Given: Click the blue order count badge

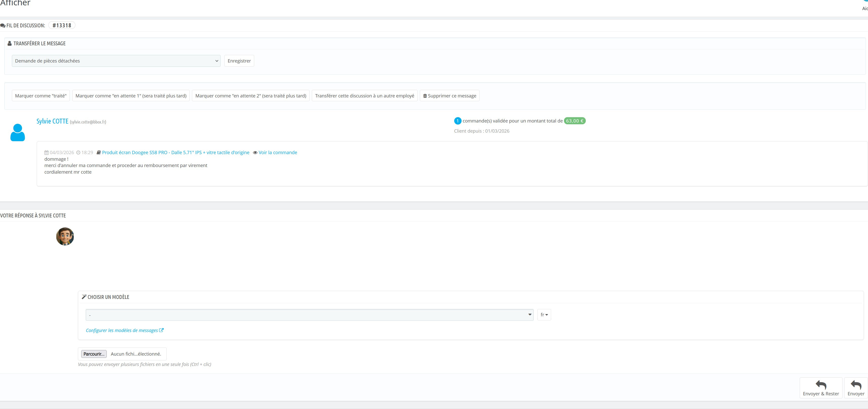Looking at the screenshot, I should click(x=458, y=121).
